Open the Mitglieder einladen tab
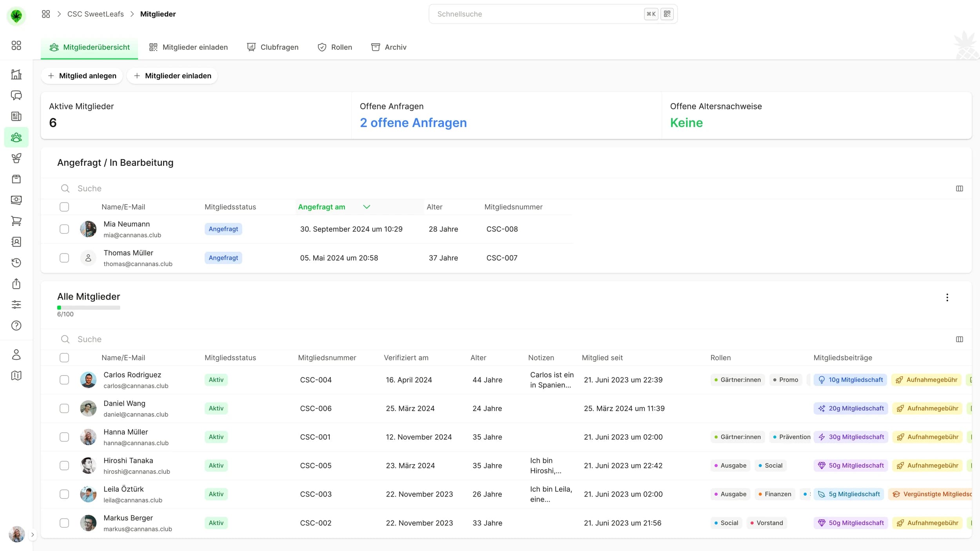The width and height of the screenshot is (980, 551). click(188, 47)
